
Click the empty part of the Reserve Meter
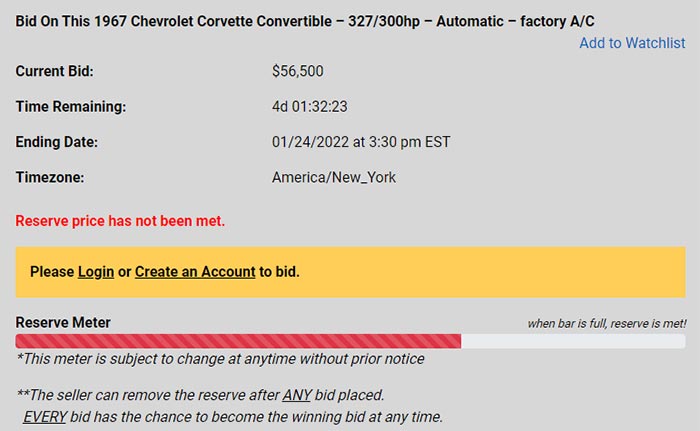coord(573,341)
